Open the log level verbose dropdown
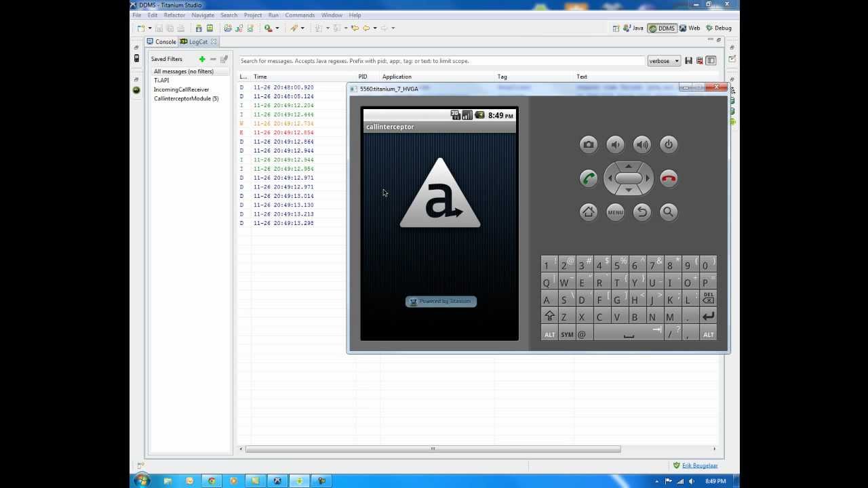868x488 pixels. pos(664,61)
